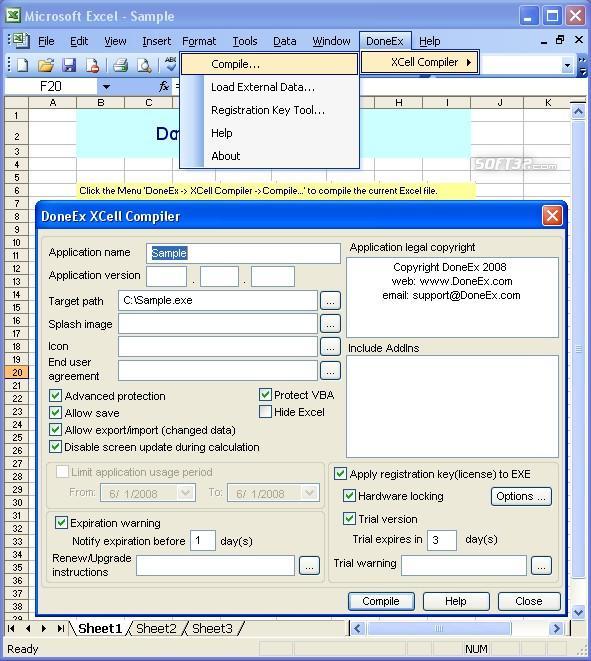Image resolution: width=591 pixels, height=661 pixels.
Task: Click the Application name field
Action: [x=243, y=253]
